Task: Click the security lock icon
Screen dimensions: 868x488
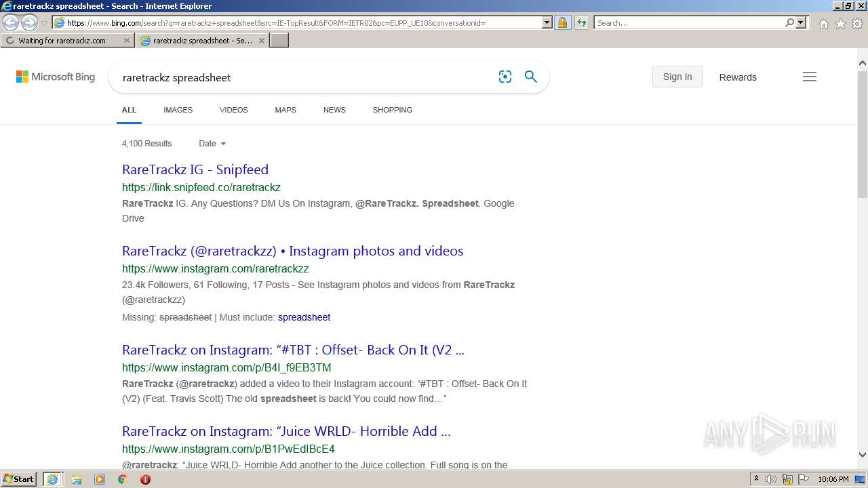Action: tap(562, 22)
